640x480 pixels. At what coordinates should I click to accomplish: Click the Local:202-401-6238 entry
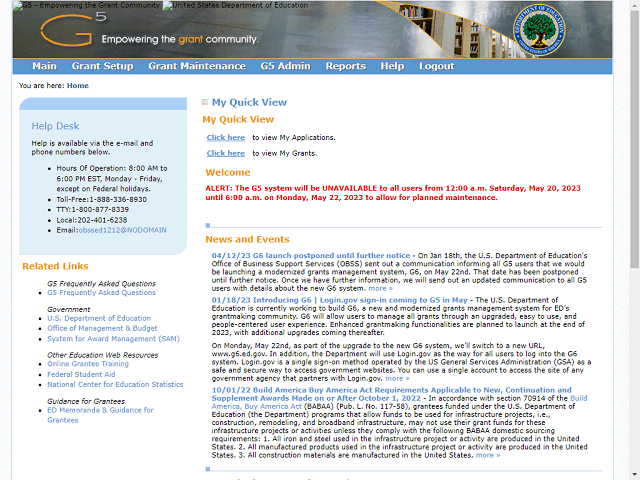click(92, 220)
